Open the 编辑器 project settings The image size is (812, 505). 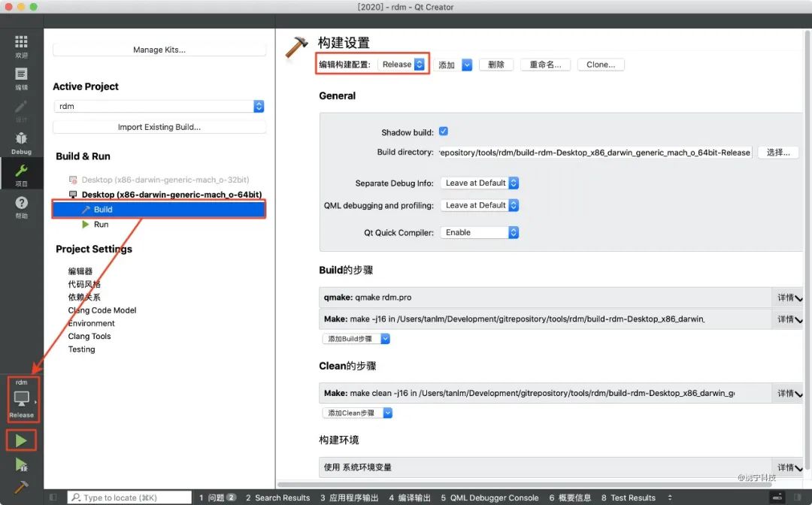80,271
